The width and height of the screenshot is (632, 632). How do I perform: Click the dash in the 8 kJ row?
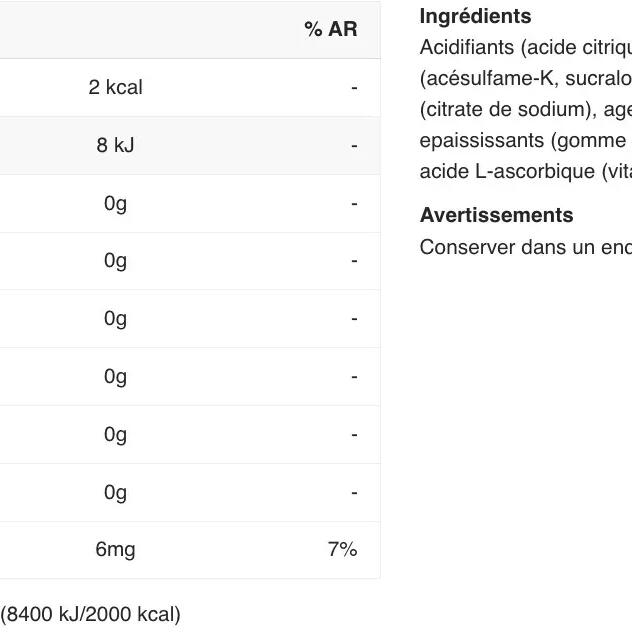point(354,146)
